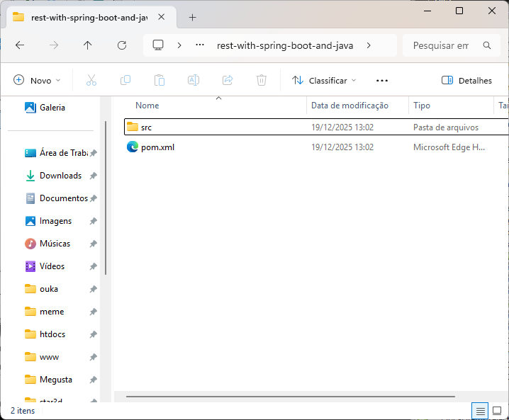Click the Up one level arrow
Viewport: 509px width, 420px height.
click(x=88, y=45)
